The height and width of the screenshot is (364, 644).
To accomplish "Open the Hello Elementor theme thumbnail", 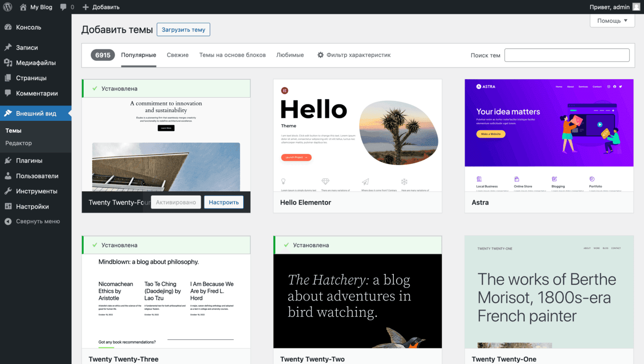I will pos(358,135).
